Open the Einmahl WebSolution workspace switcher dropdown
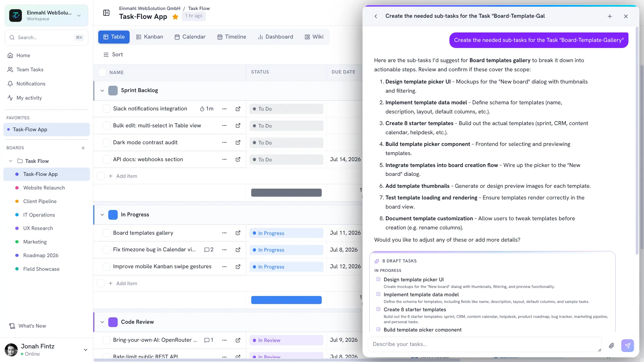Image resolution: width=644 pixels, height=362 pixels. 46,16
